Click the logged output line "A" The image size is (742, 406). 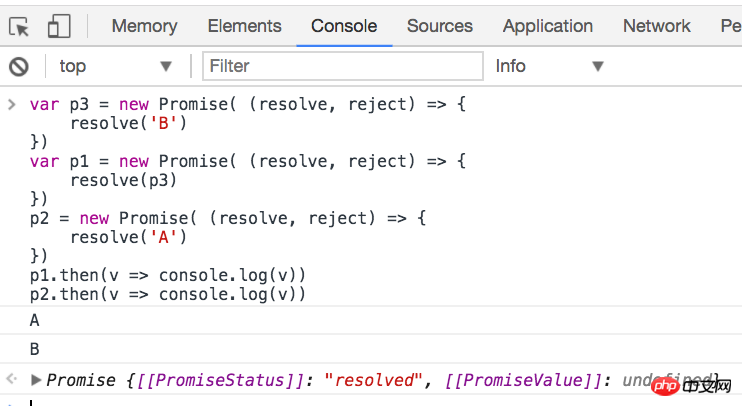tap(35, 321)
